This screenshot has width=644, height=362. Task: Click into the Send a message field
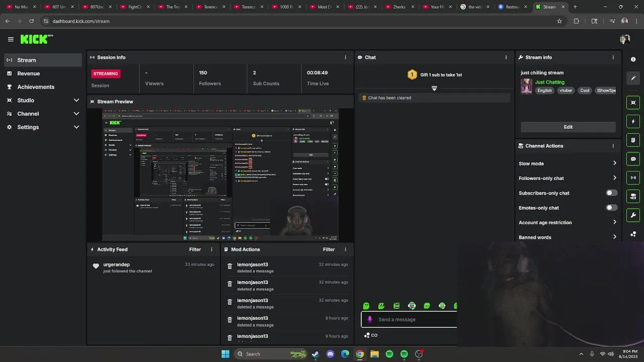(409, 319)
